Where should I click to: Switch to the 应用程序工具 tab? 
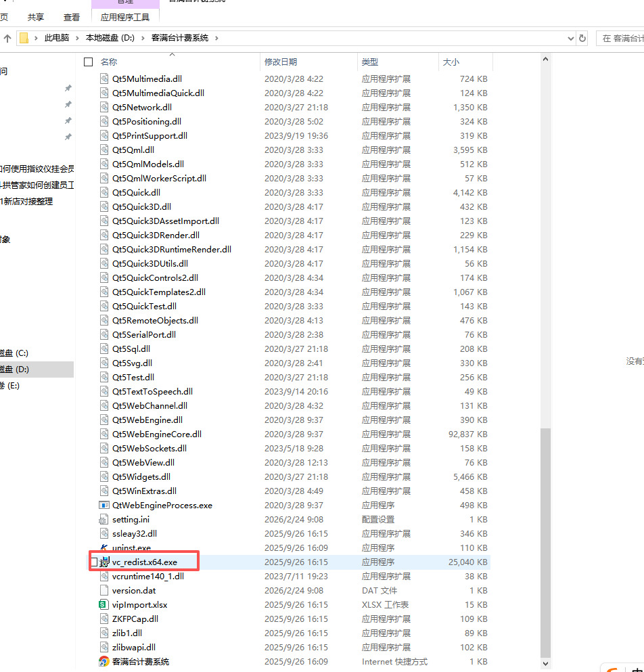coord(125,17)
